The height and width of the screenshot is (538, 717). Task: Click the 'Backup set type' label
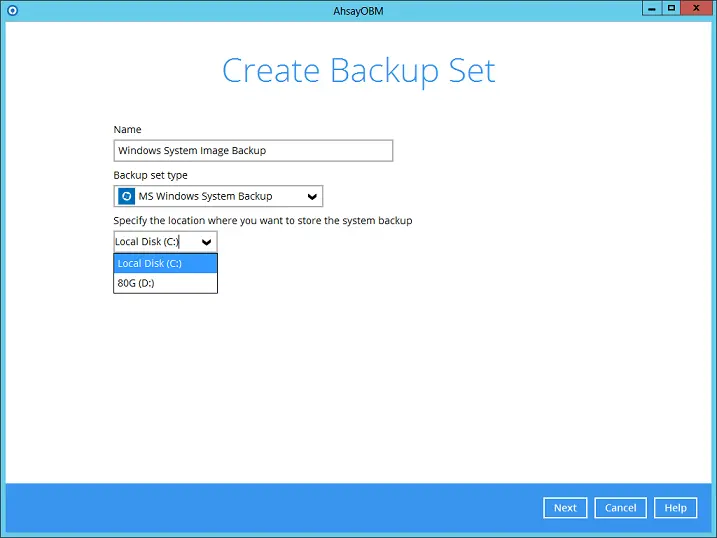(x=150, y=175)
